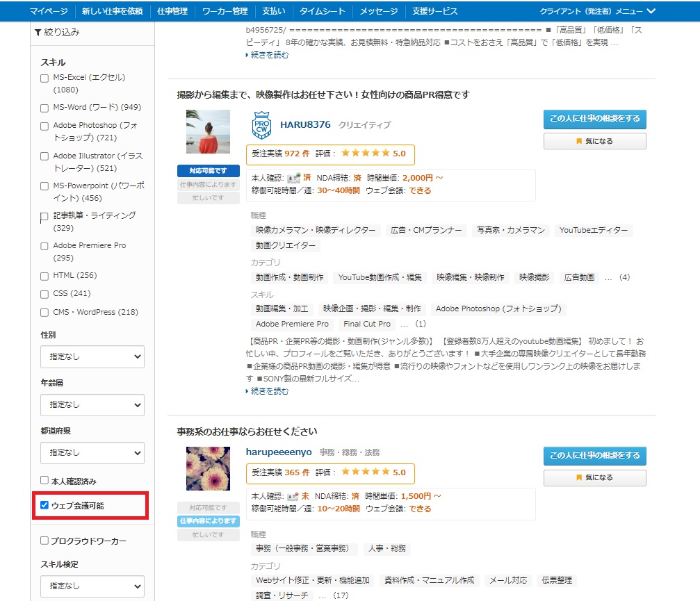
Task: Click the star rating in harupeeeenyo's profile
Action: click(x=366, y=472)
